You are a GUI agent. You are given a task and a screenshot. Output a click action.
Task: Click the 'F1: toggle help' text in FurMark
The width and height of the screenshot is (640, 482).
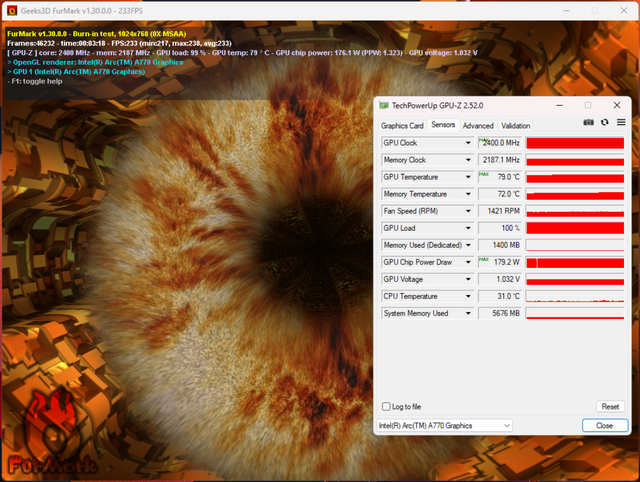pos(35,81)
